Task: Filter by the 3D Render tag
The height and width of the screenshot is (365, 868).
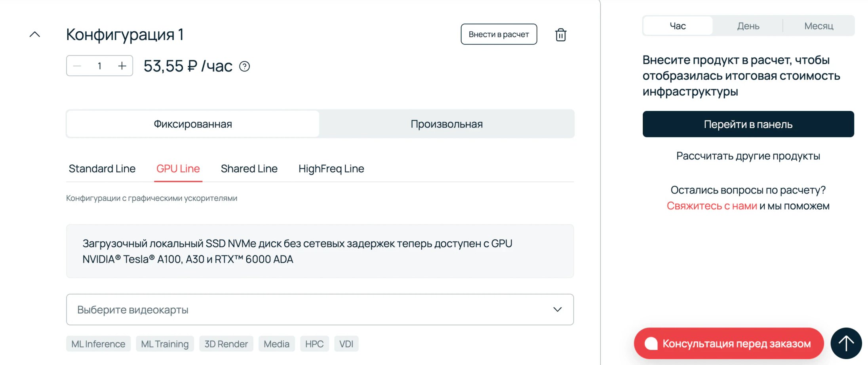Action: coord(226,344)
